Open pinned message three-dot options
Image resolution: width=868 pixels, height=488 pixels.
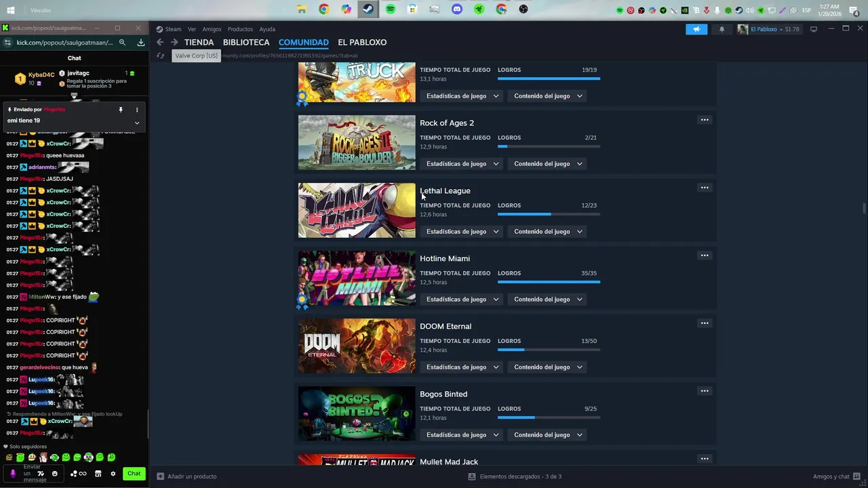click(x=137, y=109)
